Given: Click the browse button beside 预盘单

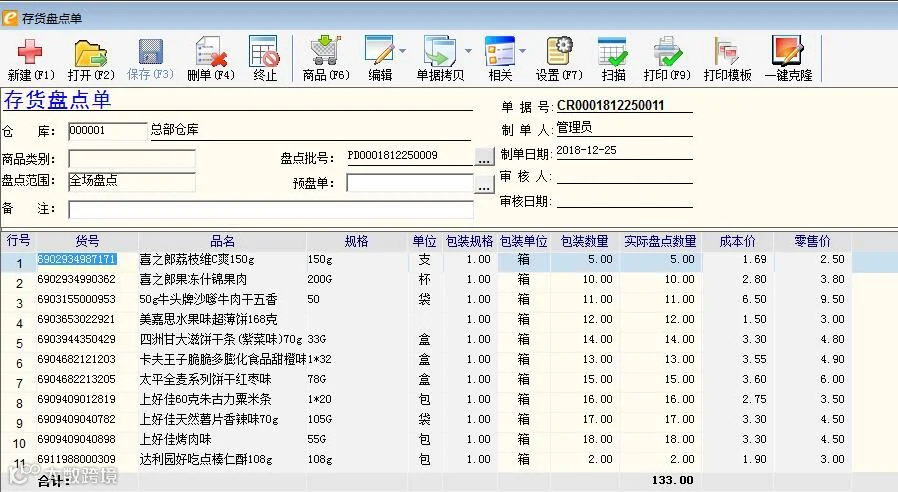Looking at the screenshot, I should pyautogui.click(x=484, y=183).
